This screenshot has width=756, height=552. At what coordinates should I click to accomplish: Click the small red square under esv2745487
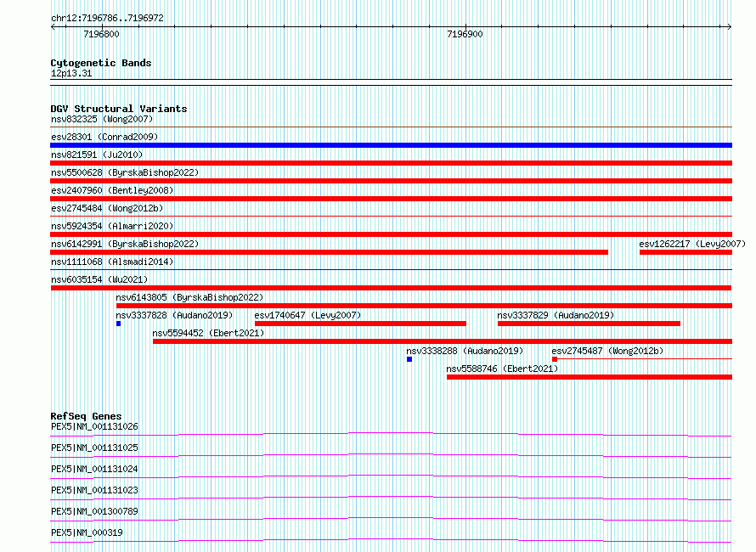pyautogui.click(x=555, y=359)
